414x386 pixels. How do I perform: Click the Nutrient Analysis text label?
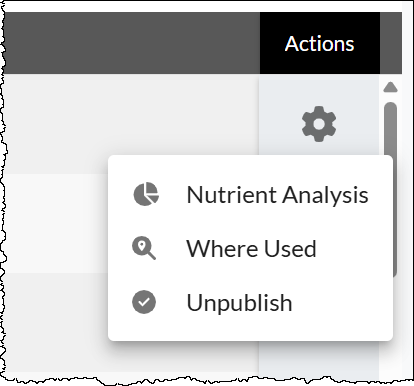(277, 195)
